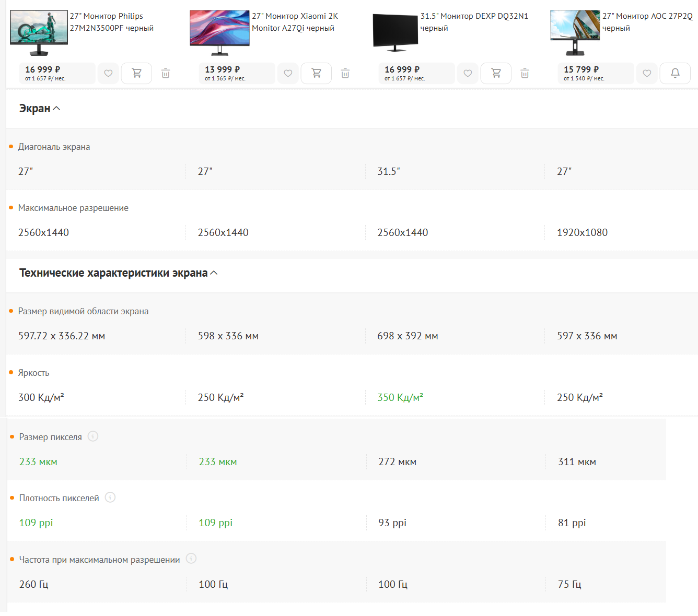Click the 1920x1080 resolution value
This screenshot has width=698, height=616.
point(583,232)
